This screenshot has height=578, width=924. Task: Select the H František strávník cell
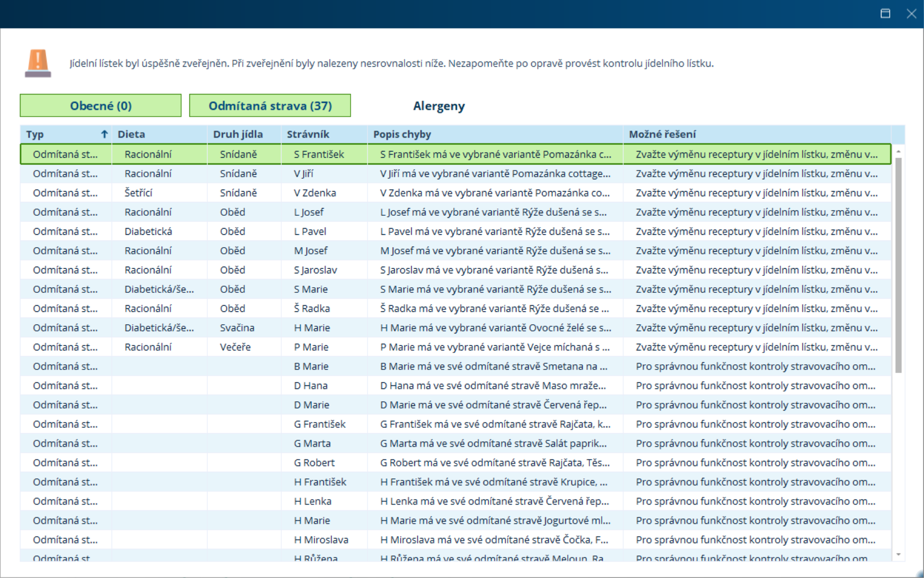click(324, 482)
